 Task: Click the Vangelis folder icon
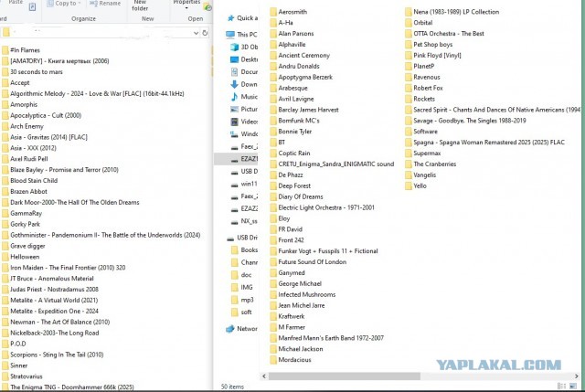click(x=409, y=175)
